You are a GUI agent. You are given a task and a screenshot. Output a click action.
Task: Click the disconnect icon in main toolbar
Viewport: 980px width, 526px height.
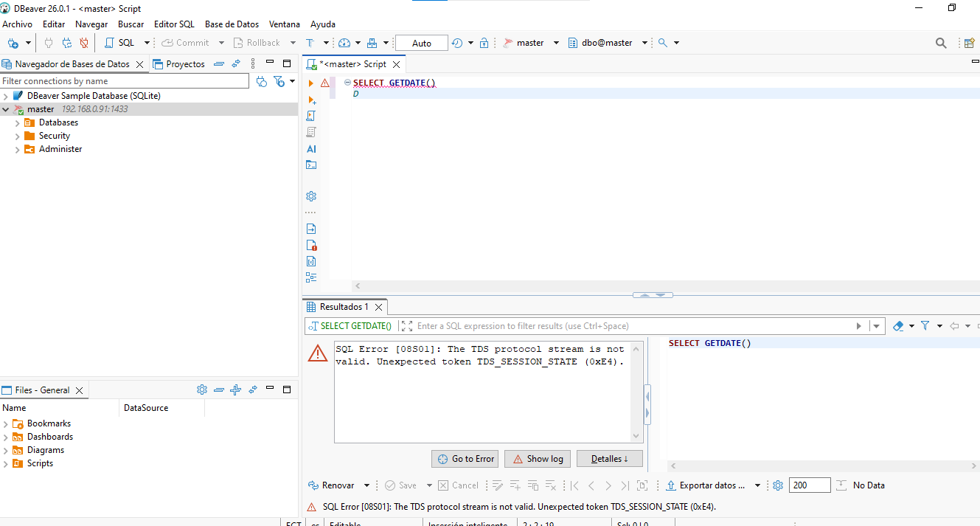coord(84,43)
